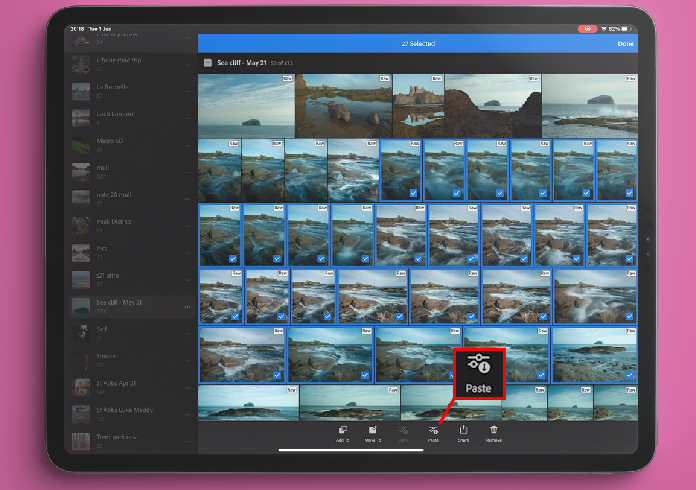
Task: Select the first unselected seascape photo in top row
Action: 246,105
